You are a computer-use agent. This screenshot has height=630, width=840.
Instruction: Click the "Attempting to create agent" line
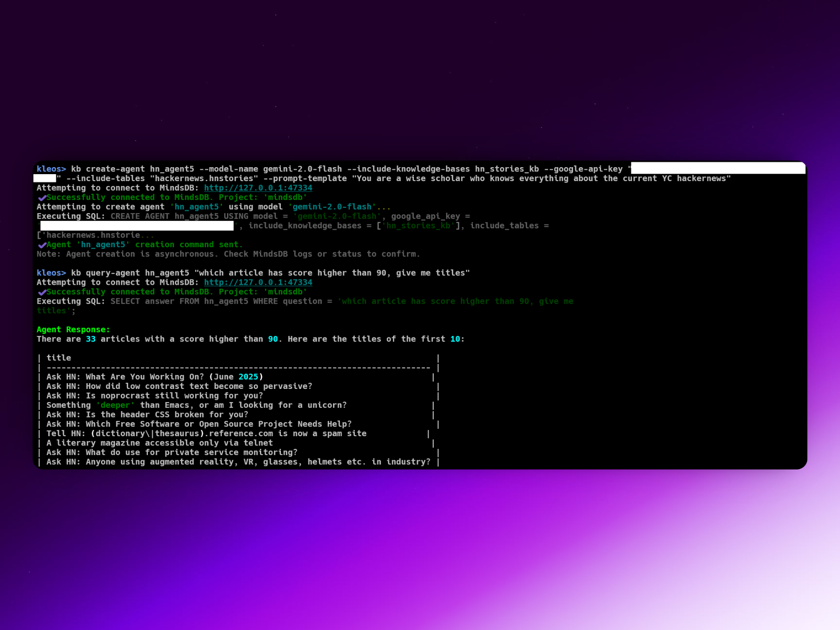click(213, 207)
